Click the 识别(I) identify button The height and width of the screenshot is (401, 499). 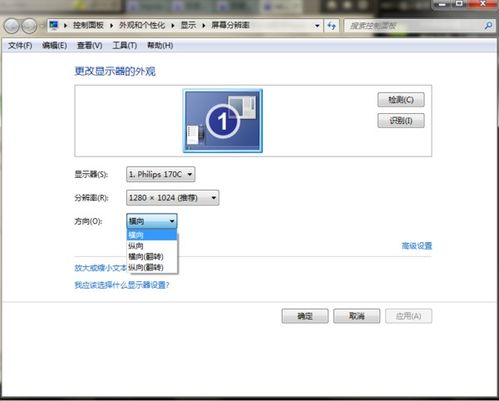pyautogui.click(x=401, y=121)
